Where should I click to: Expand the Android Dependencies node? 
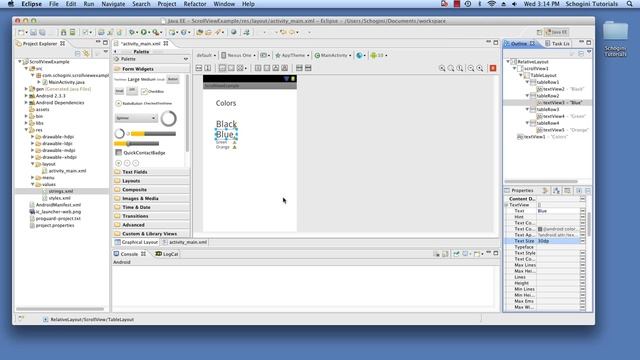click(x=27, y=102)
